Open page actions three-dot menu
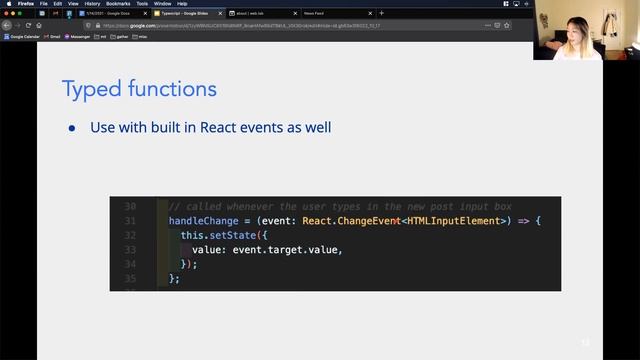Image resolution: width=640 pixels, height=360 pixels. click(488, 25)
